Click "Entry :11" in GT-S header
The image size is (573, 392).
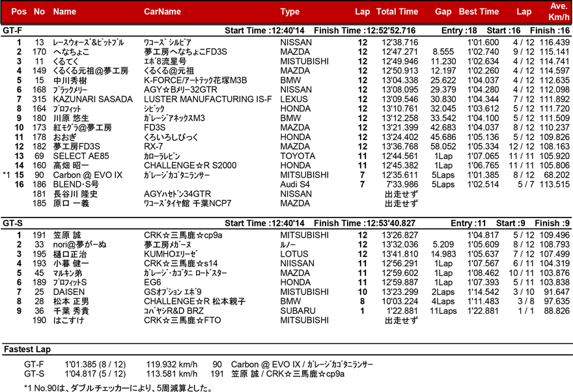[468, 223]
